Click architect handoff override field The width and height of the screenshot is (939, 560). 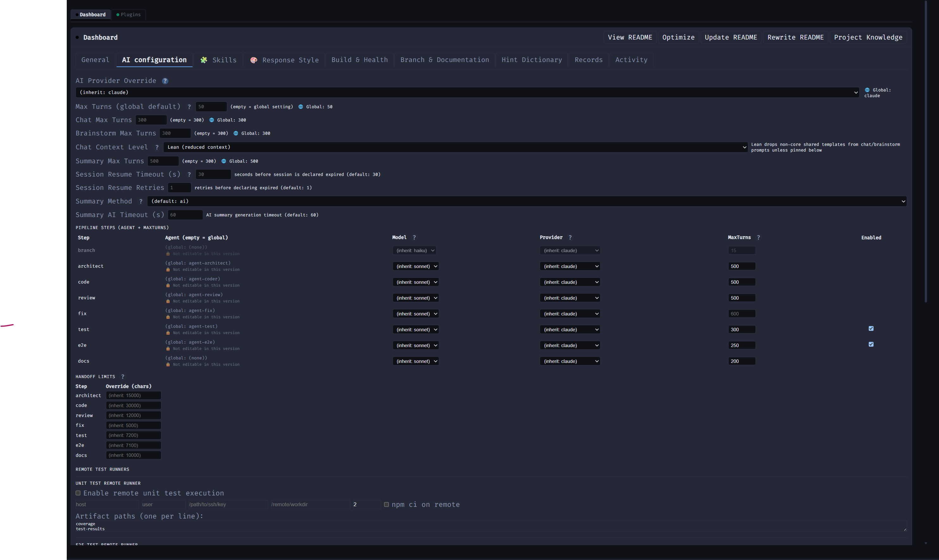point(134,395)
